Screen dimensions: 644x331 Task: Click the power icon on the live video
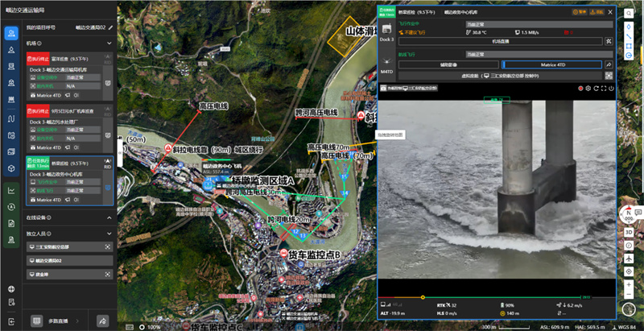point(611,89)
